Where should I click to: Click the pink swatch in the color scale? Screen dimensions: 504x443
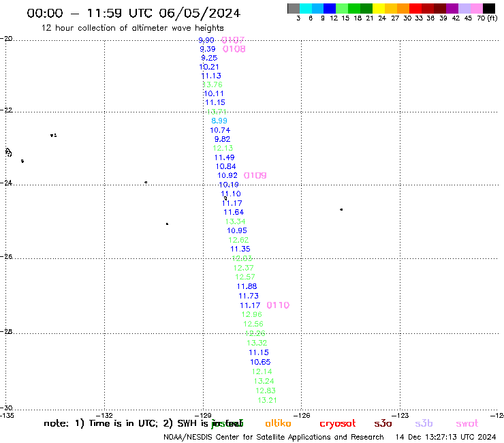[477, 8]
